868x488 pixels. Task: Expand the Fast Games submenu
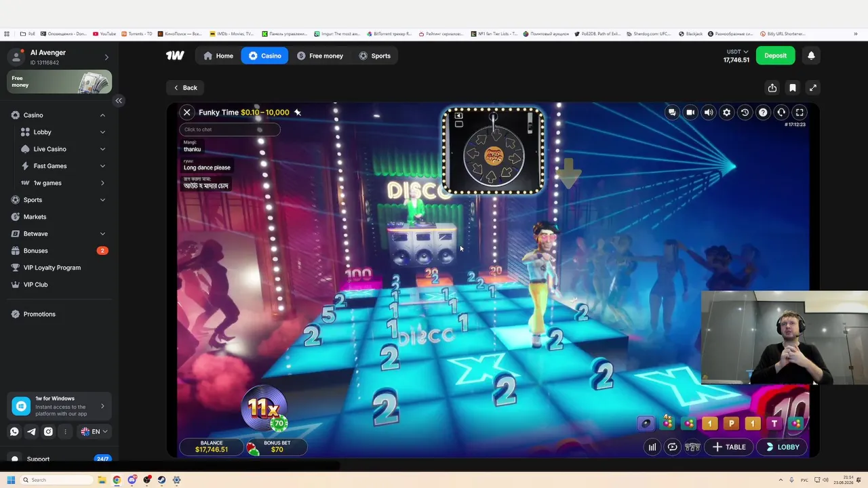click(102, 166)
